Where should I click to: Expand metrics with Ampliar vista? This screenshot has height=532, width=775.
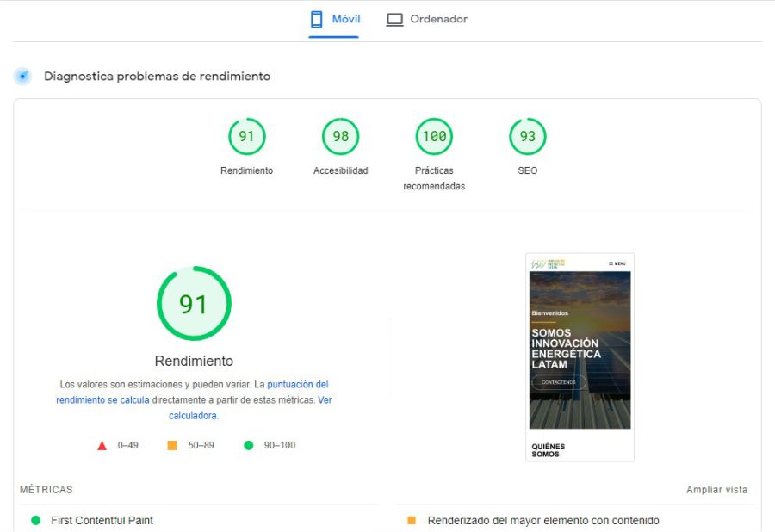click(x=716, y=490)
